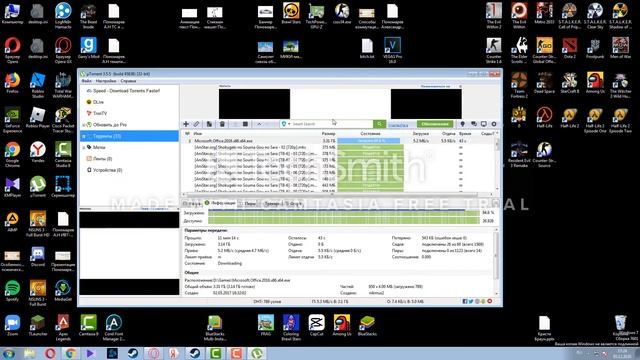Screen dimensions: 640x360
Task: Sort by the Состояние column header
Action: pos(370,133)
